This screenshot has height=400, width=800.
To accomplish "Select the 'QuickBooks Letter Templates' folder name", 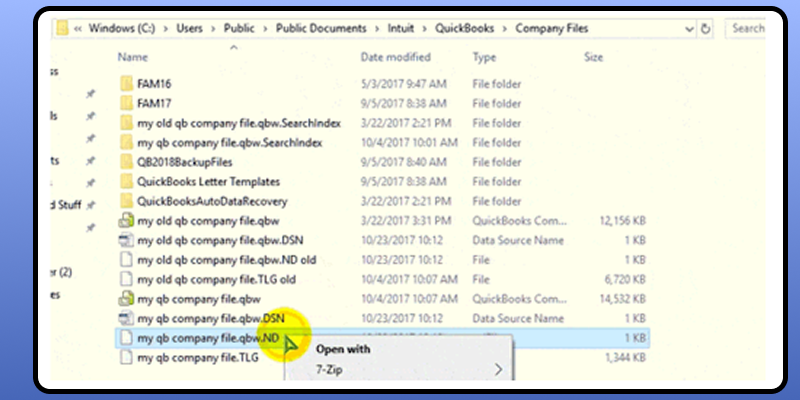I will tap(208, 182).
